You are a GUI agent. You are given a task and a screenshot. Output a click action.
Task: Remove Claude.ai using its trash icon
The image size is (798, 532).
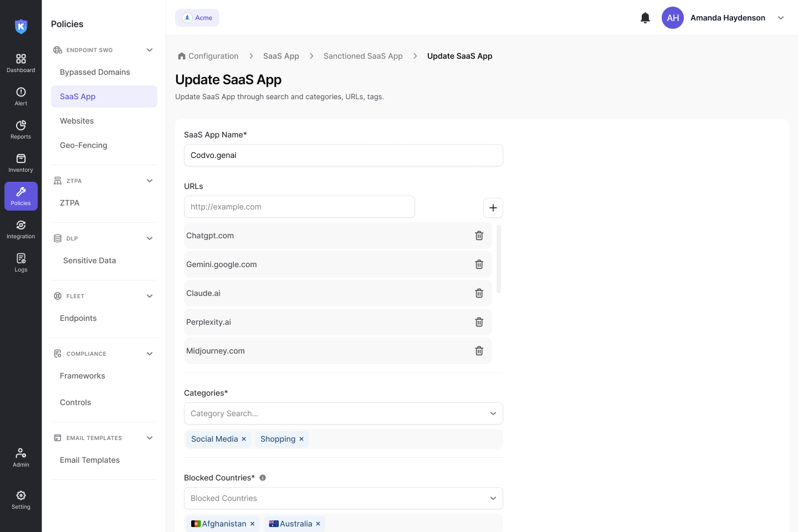pos(479,293)
